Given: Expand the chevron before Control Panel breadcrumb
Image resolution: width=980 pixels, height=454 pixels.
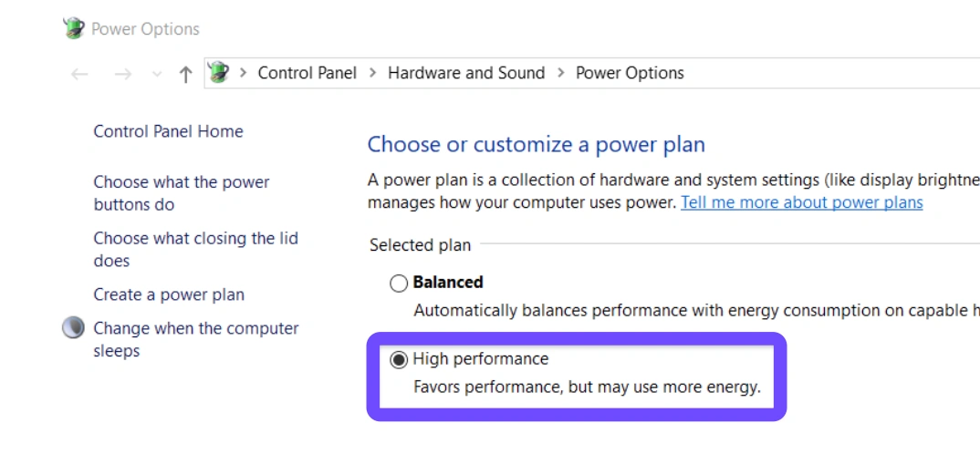Looking at the screenshot, I should pos(244,73).
